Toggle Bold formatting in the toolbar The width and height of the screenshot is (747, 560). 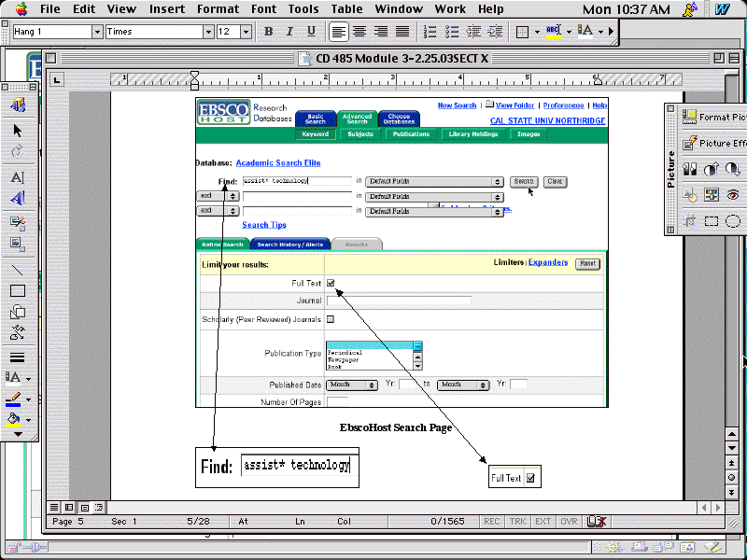(268, 32)
